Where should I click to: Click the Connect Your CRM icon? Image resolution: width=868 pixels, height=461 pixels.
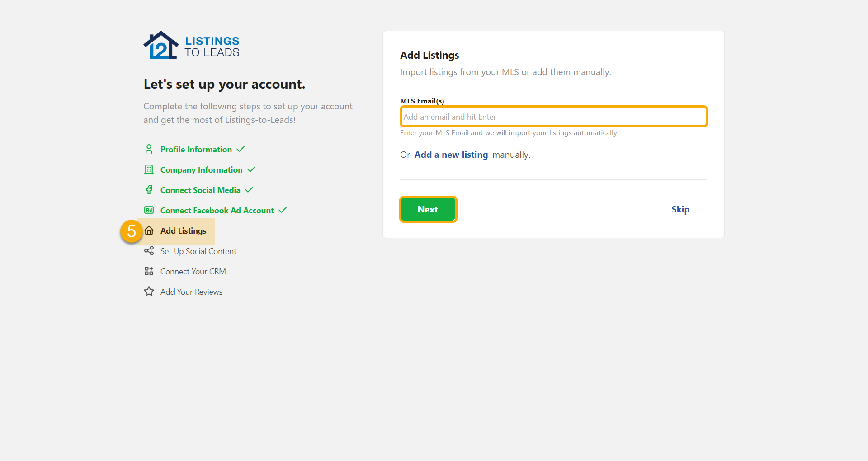click(x=149, y=271)
